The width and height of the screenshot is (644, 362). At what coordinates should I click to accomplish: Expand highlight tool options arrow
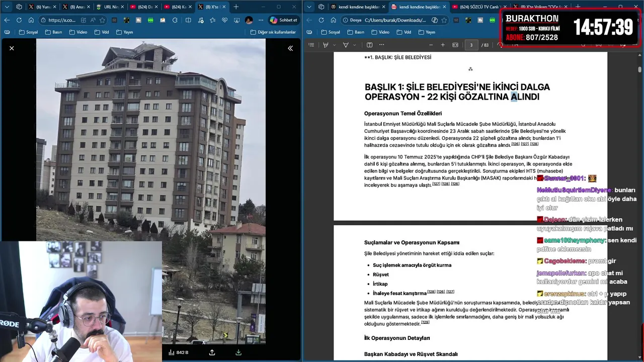(334, 45)
